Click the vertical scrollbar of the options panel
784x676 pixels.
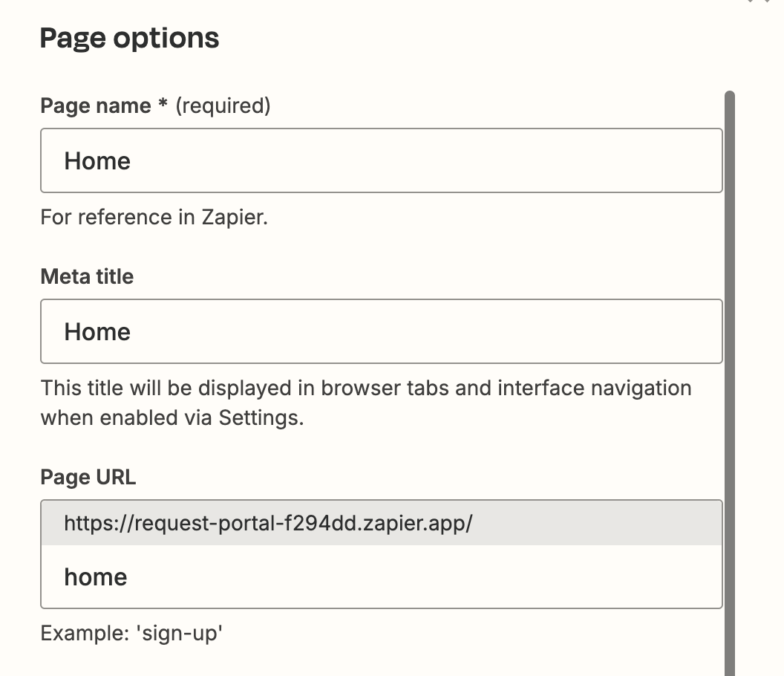729,371
